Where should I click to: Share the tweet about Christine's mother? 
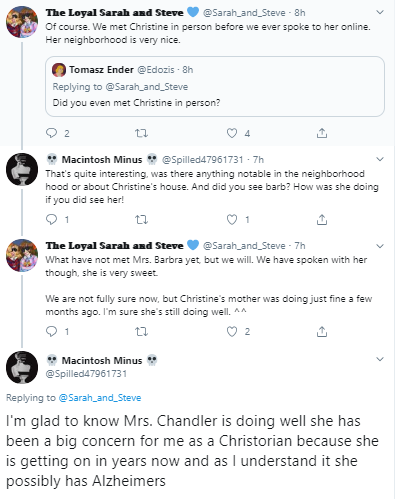[322, 331]
